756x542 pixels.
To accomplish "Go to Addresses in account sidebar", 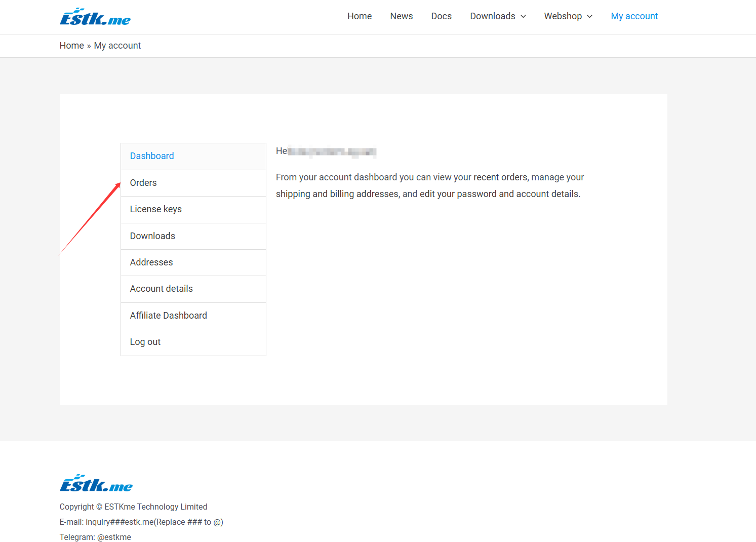I will 151,262.
